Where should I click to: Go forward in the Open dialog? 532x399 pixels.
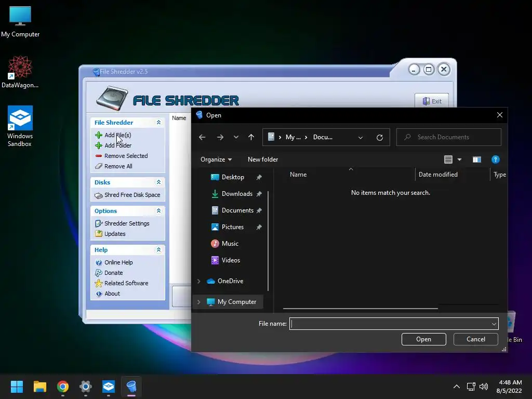coord(220,137)
